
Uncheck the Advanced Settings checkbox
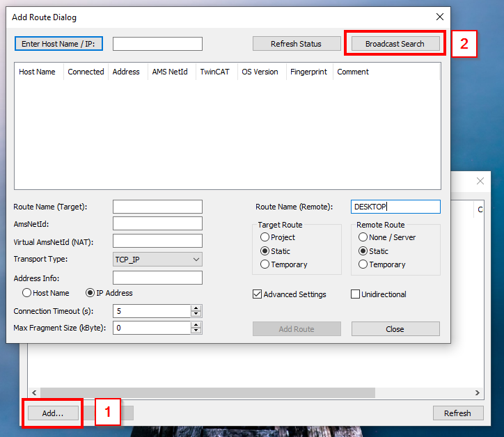coord(258,294)
